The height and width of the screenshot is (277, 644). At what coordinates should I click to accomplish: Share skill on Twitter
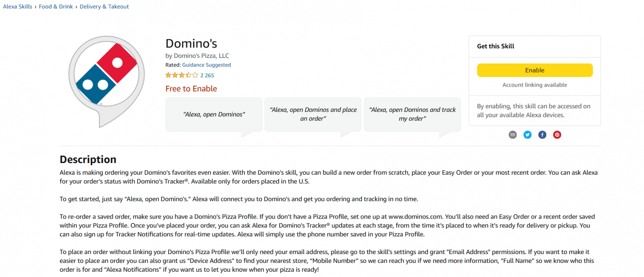coord(527,135)
